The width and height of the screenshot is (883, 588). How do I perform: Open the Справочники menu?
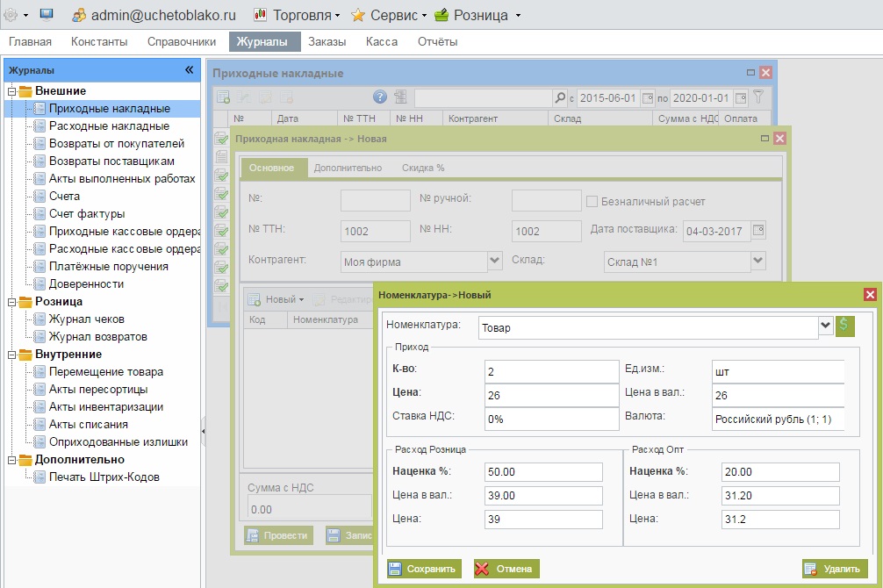click(182, 41)
